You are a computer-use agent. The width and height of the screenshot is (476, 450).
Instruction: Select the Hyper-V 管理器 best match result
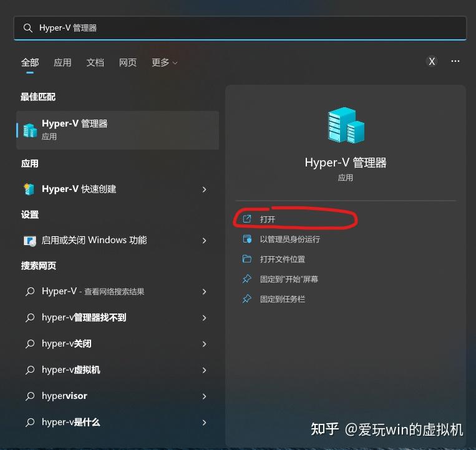pyautogui.click(x=117, y=130)
